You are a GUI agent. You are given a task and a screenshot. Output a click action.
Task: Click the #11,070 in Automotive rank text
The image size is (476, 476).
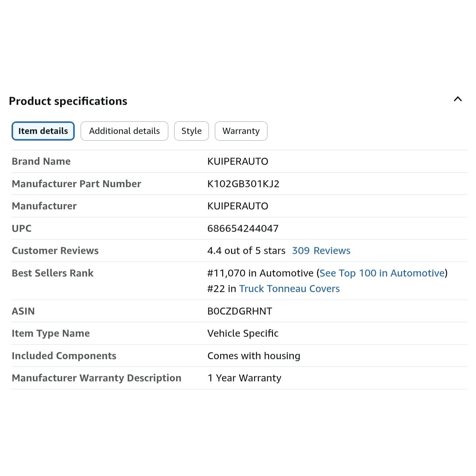[260, 273]
